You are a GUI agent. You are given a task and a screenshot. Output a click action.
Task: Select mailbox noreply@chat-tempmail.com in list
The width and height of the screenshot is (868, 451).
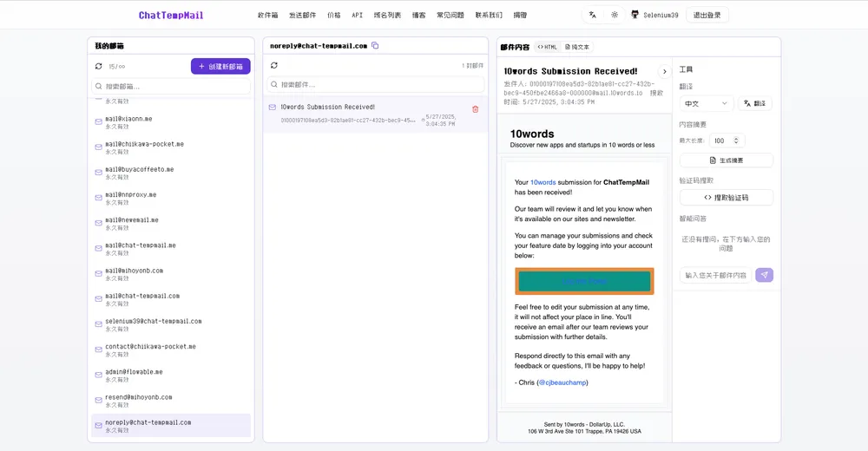tap(171, 426)
